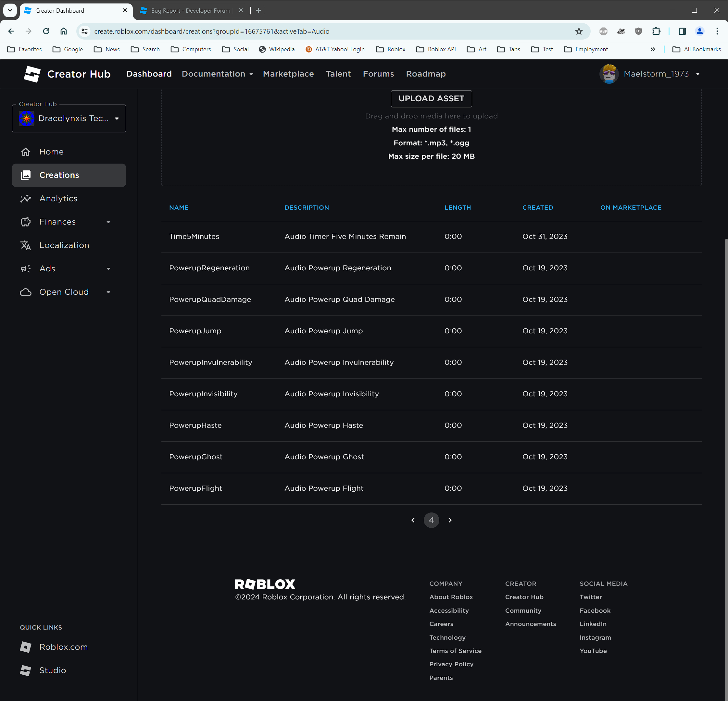Click the Localization globe icon
This screenshot has width=728, height=701.
26,245
